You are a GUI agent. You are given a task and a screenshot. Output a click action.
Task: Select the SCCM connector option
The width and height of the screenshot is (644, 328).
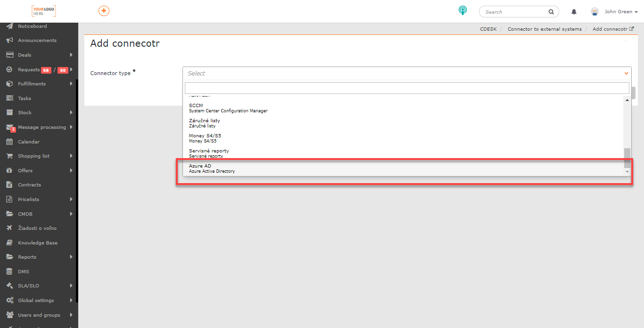[x=404, y=108]
